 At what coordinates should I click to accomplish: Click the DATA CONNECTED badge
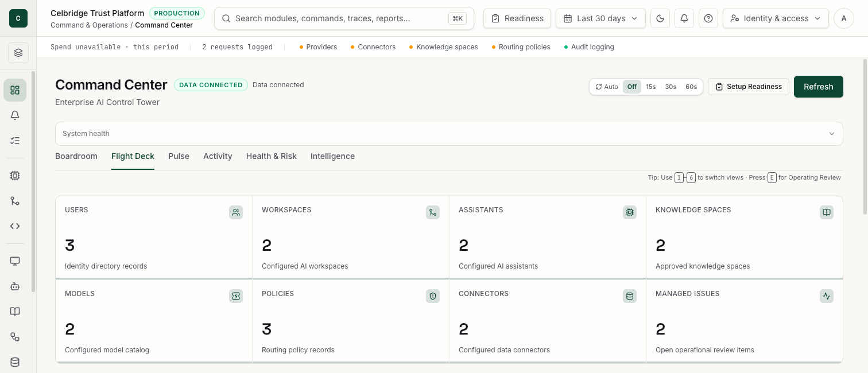click(211, 85)
